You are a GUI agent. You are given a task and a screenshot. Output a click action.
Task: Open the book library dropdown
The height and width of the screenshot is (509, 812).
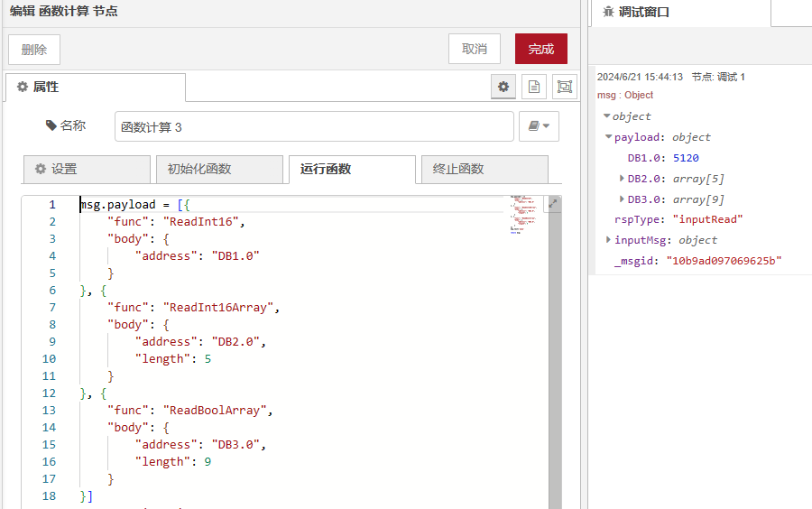tap(539, 126)
